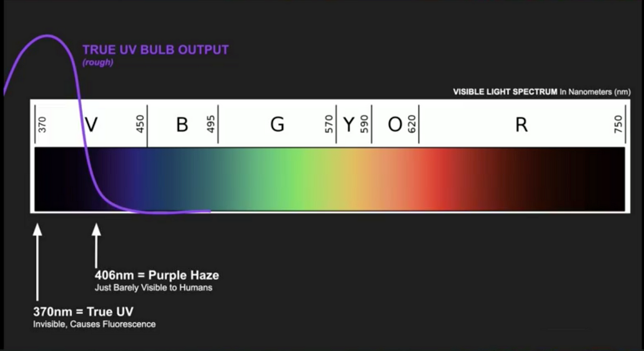Click the '750' wavelength label
Image resolution: width=644 pixels, height=351 pixels.
coord(618,124)
